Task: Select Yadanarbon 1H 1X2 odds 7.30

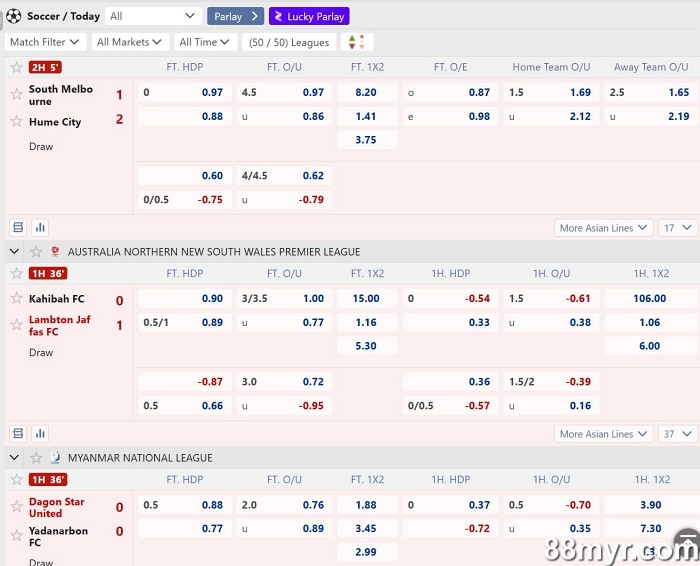Action: (651, 529)
